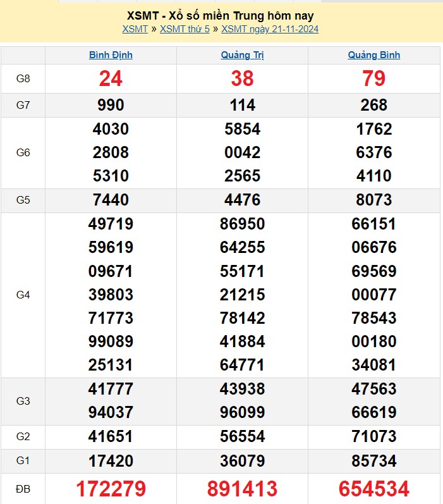Select the G3 number 94037
The width and height of the screenshot is (443, 504).
111,412
